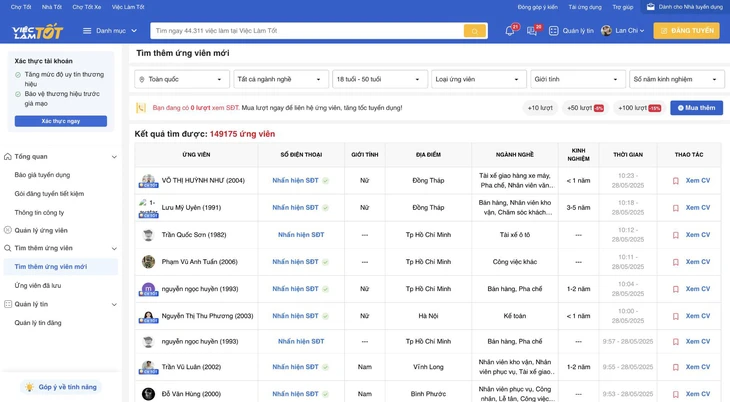
Task: Click the ĐĂNG TUYỂN button
Action: pos(686,31)
